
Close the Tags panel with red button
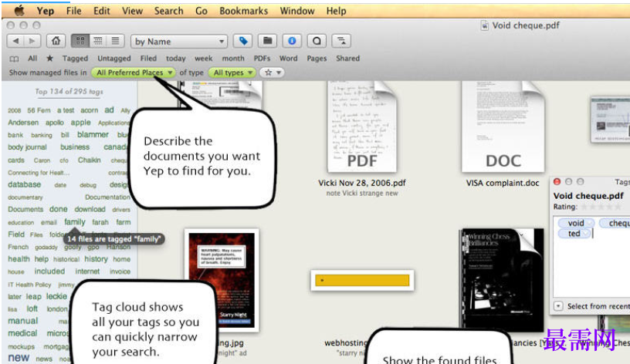pyautogui.click(x=557, y=182)
